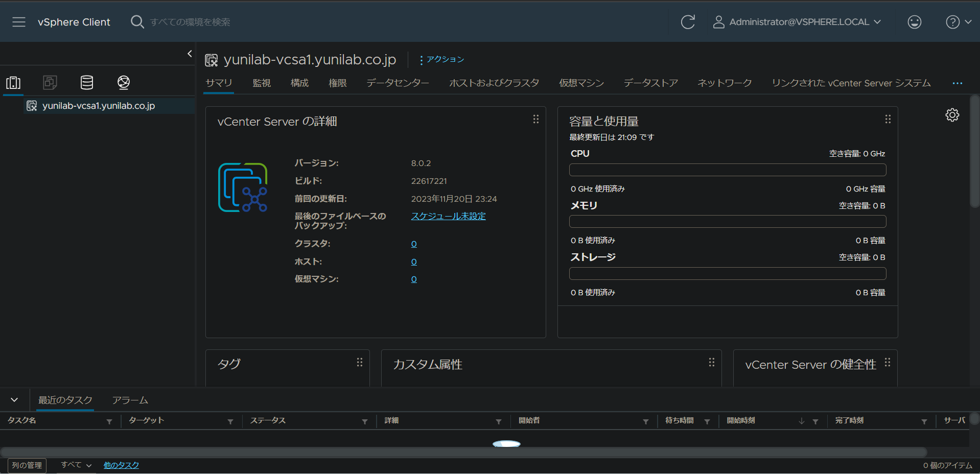This screenshot has height=474, width=980.
Task: Switch to Storage inventory view
Action: tap(87, 82)
